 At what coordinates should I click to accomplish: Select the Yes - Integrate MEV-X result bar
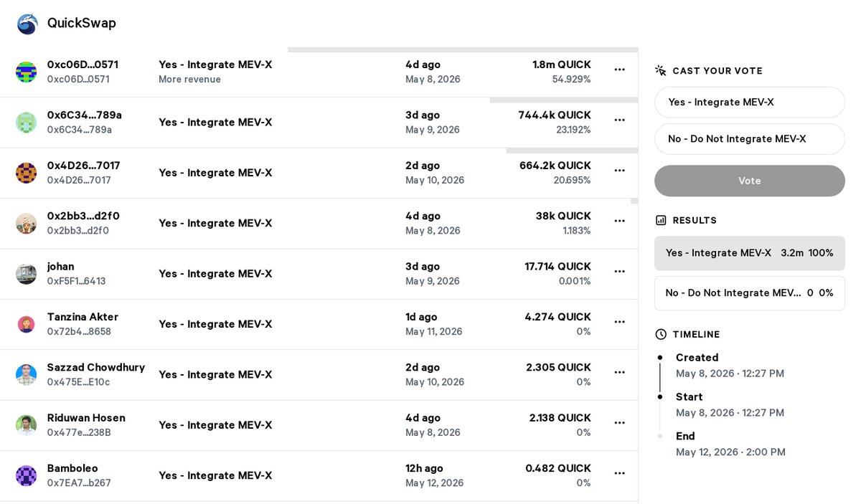coord(750,253)
